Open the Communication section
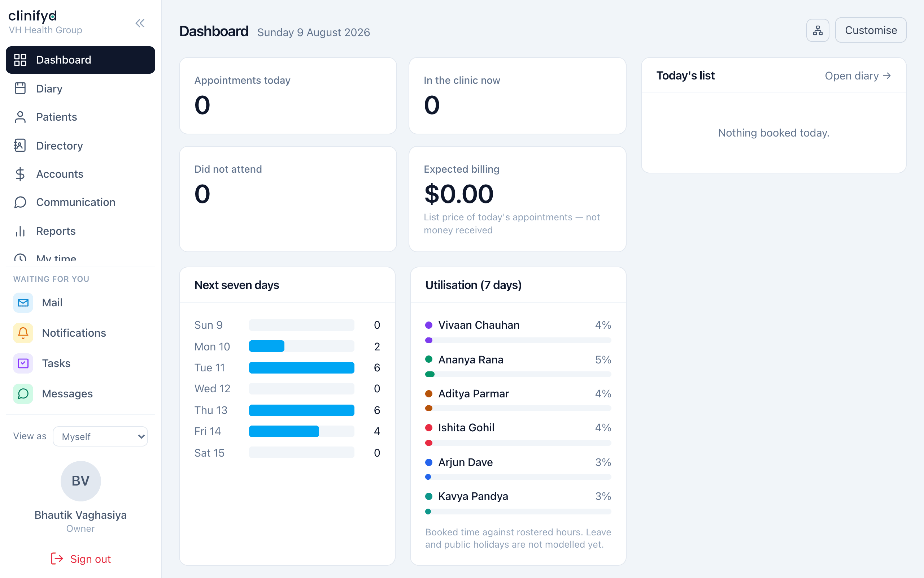Viewport: 924px width, 578px height. (x=80, y=202)
